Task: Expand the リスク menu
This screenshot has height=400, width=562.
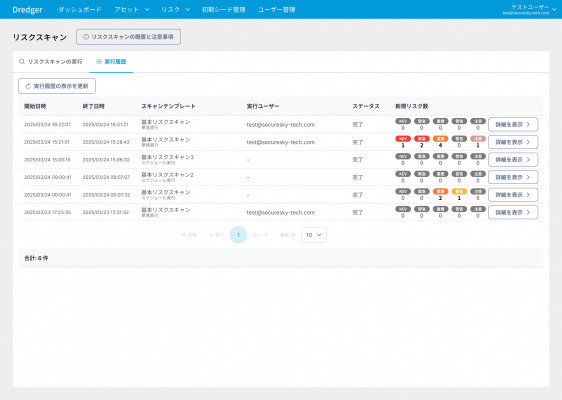Action: click(175, 10)
